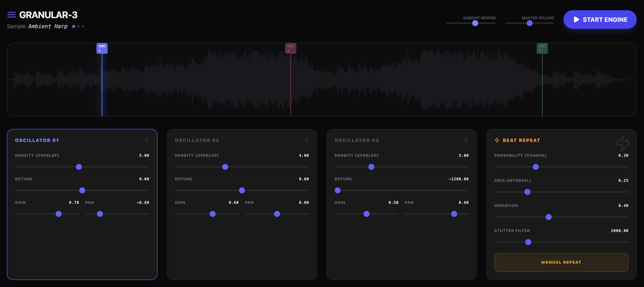Screen dimensions: 644x287
Task: Click the Beat Repeat lightning bolt icon
Action: (x=497, y=140)
